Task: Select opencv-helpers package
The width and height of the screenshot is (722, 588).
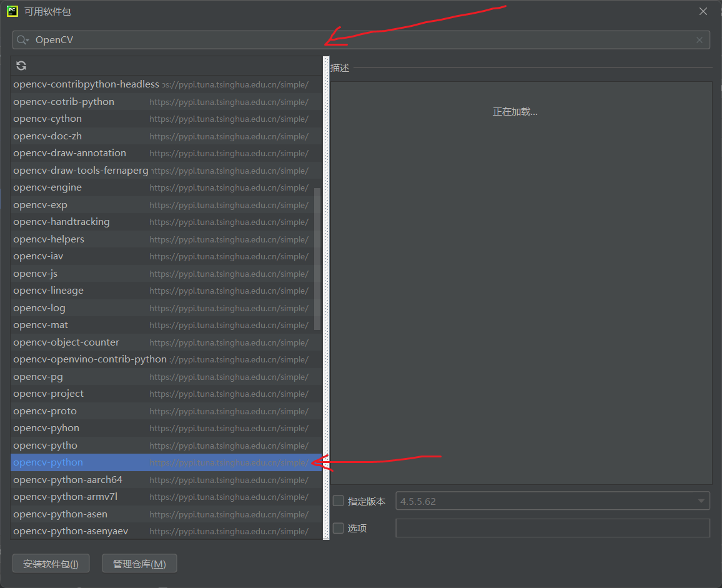Action: click(x=166, y=239)
